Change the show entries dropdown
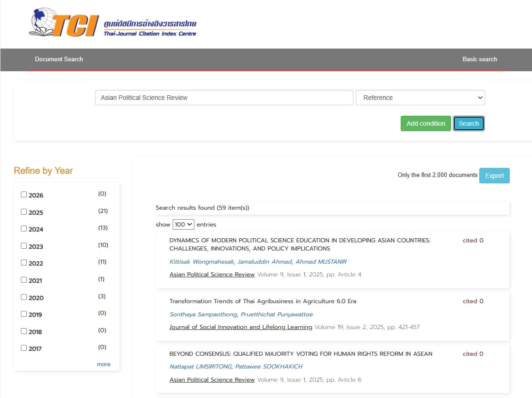The height and width of the screenshot is (398, 532). (x=183, y=224)
